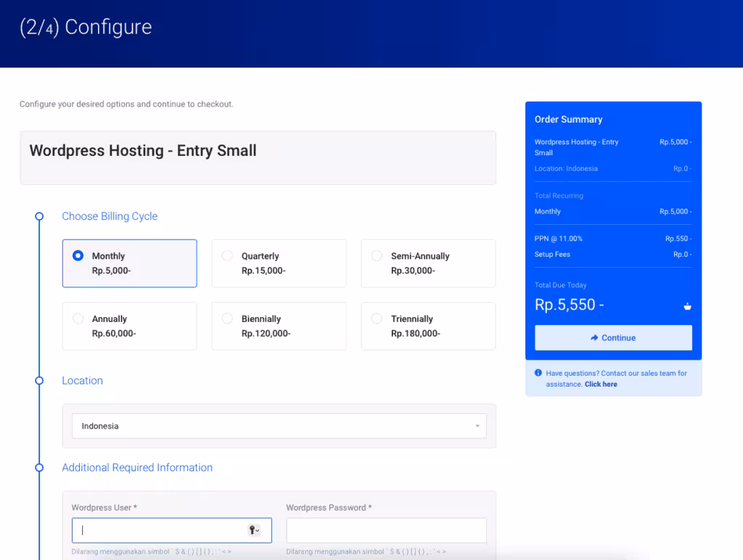This screenshot has width=743, height=560.
Task: Click the password manager key icon in the Wordpress User field
Action: coord(254,530)
